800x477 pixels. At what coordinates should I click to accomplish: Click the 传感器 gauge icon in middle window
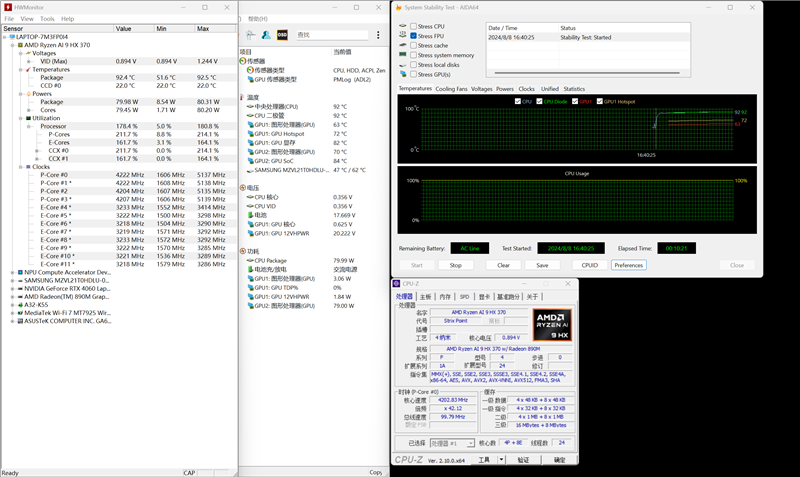[x=243, y=61]
